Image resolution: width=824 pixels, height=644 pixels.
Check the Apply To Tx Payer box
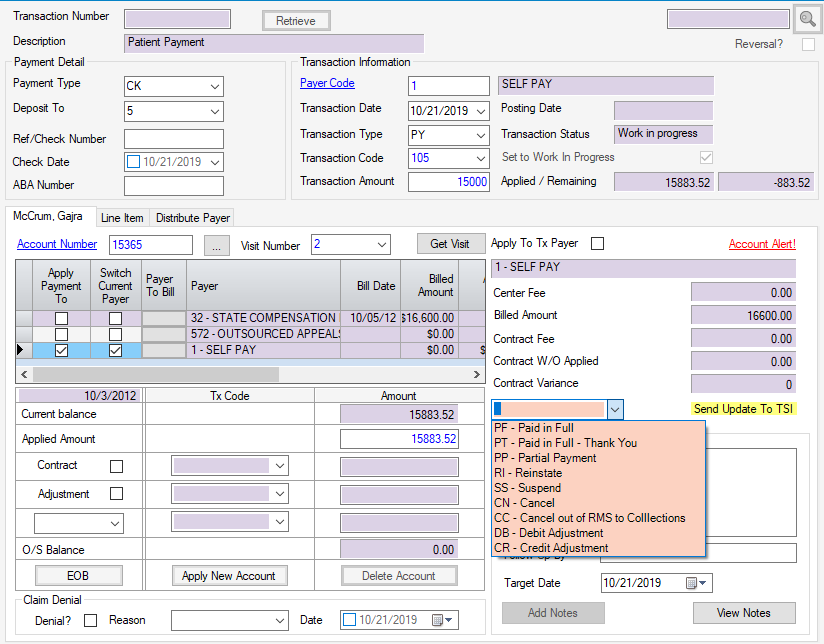click(598, 244)
